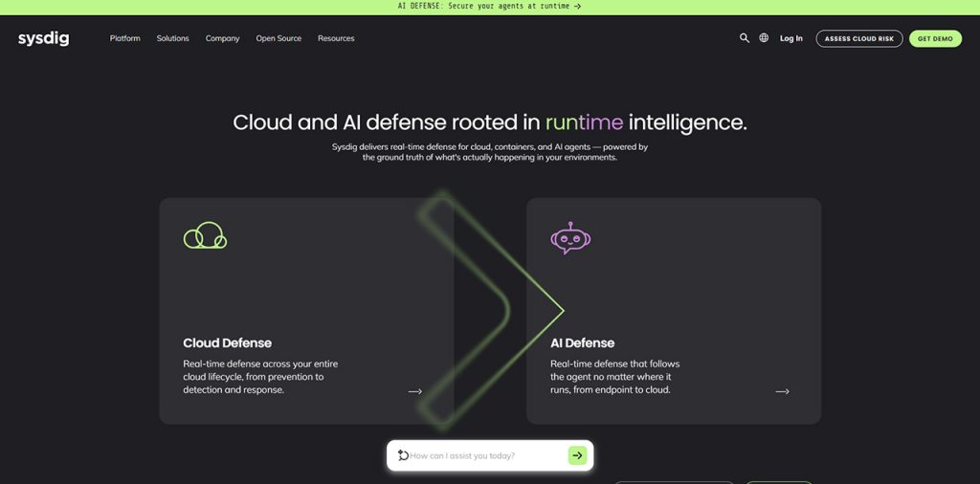Viewport: 980px width, 484px height.
Task: Click the Log In link
Action: click(791, 38)
